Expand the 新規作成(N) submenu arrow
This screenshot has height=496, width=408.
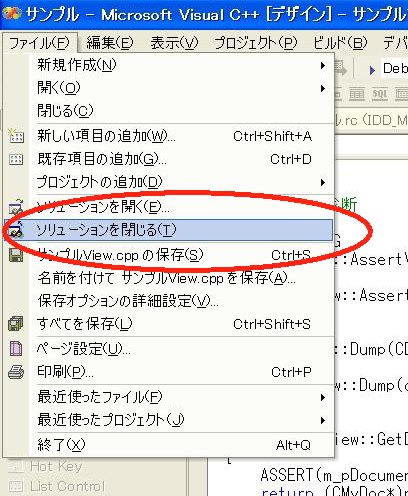click(322, 65)
